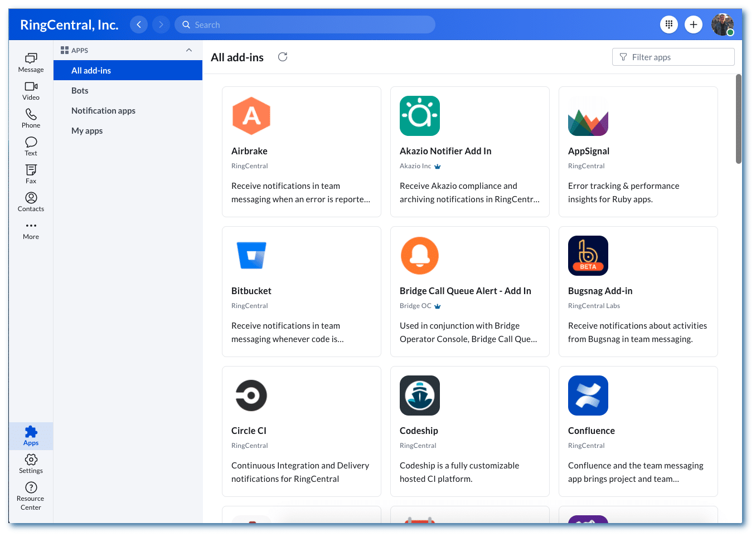Click the More ellipsis icon
756x537 pixels.
pos(31,226)
